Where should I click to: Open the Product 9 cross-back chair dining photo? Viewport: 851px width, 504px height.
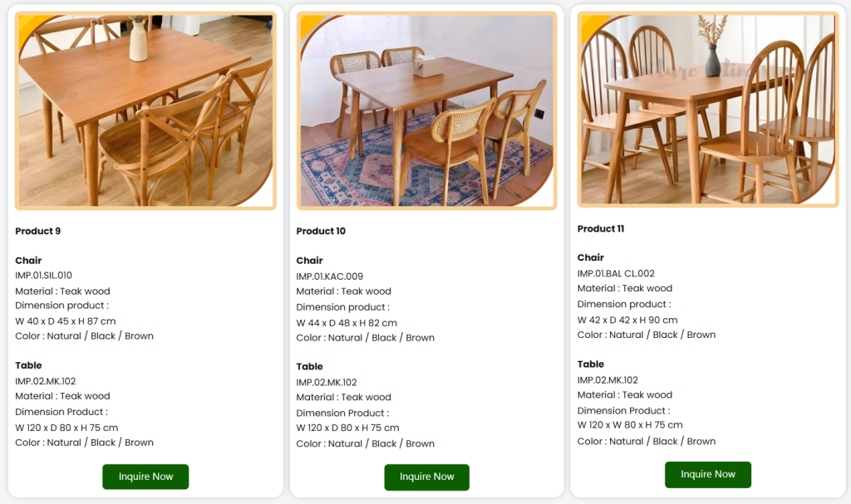[x=145, y=110]
